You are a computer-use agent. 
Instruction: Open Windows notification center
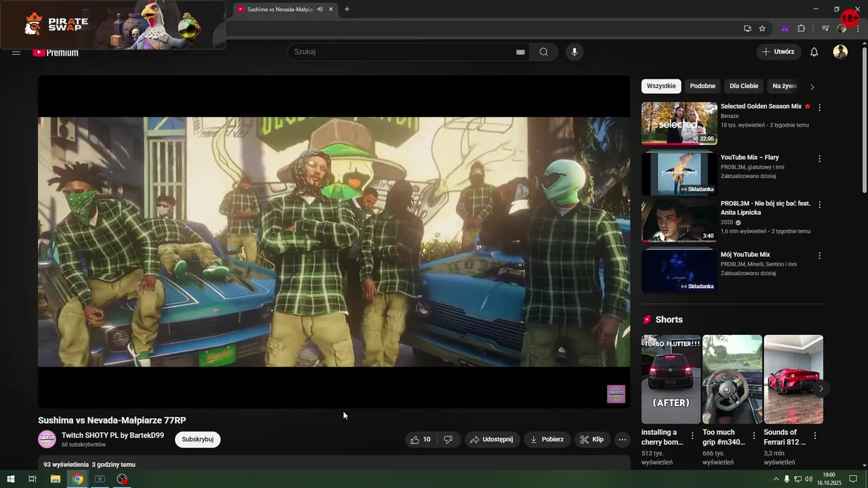pos(853,479)
